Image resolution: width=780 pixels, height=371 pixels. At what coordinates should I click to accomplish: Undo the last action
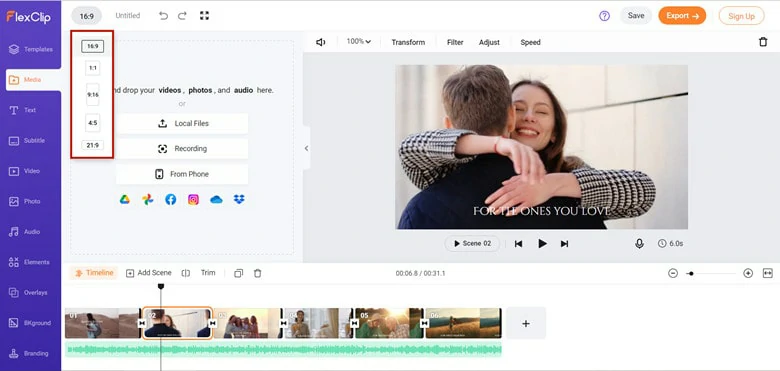(163, 16)
